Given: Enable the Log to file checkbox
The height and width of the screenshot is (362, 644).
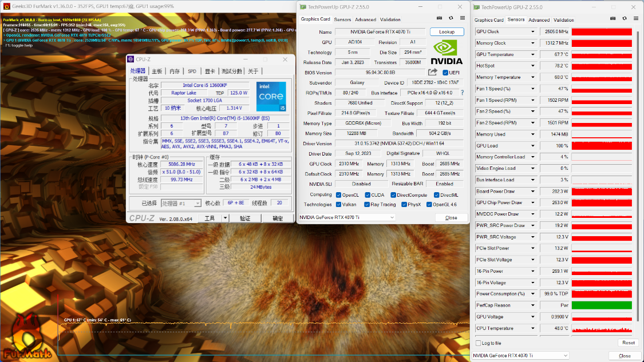Looking at the screenshot, I should coord(478,343).
